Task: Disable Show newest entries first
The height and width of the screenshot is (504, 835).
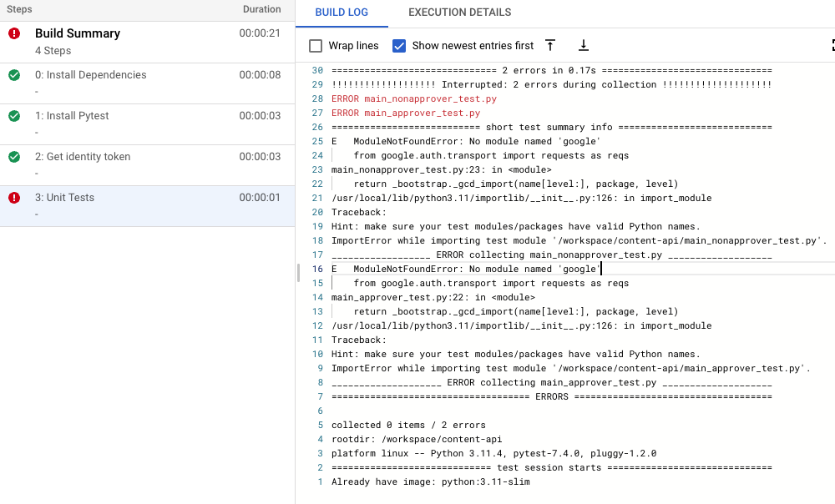Action: point(399,45)
